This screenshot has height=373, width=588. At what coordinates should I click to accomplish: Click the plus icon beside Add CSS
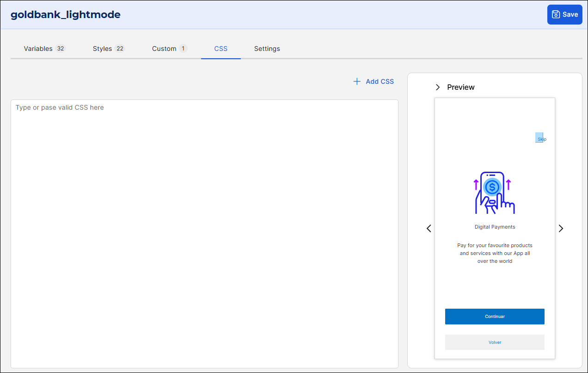pos(356,81)
